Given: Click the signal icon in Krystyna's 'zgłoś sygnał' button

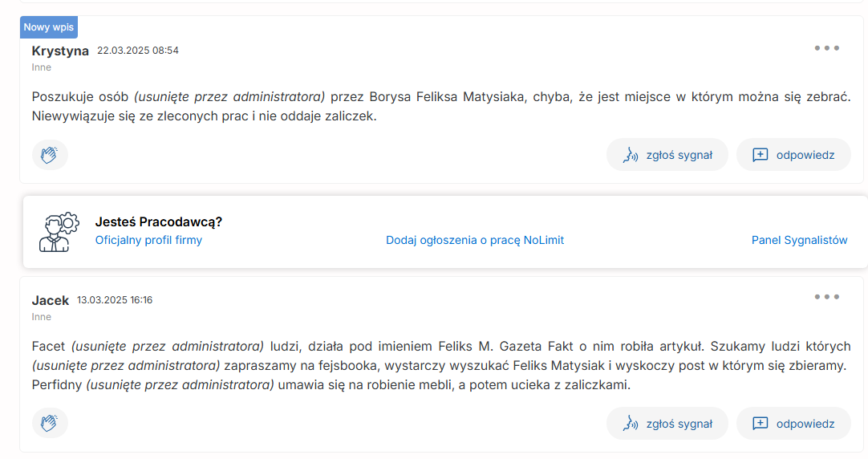Looking at the screenshot, I should (631, 155).
